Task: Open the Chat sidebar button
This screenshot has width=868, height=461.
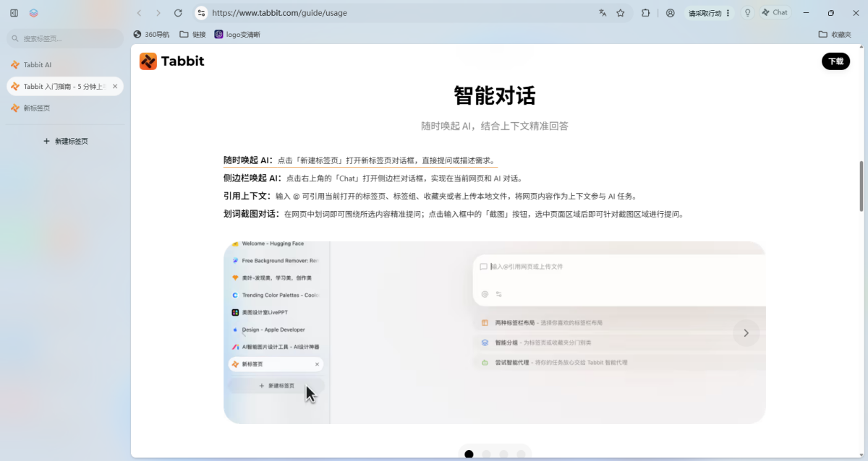Action: pyautogui.click(x=775, y=13)
